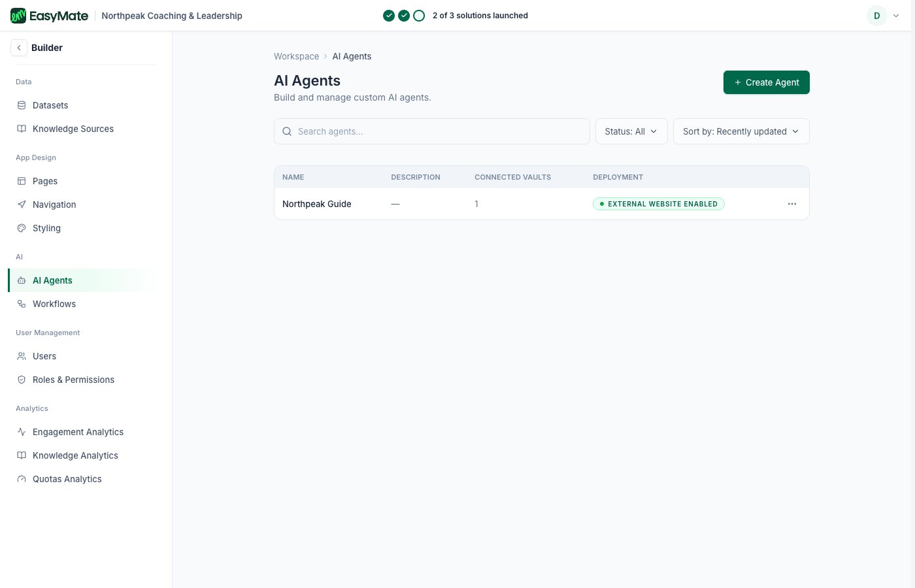
Task: Click the DESCRIPTION column header
Action: click(416, 177)
